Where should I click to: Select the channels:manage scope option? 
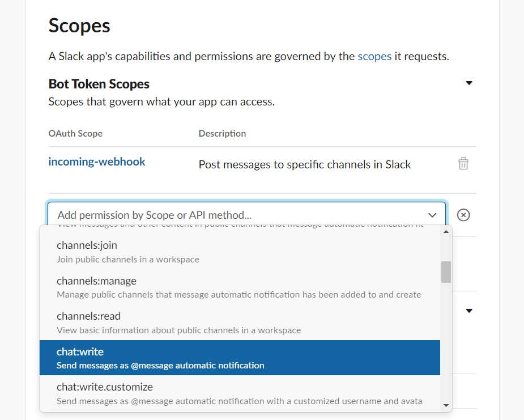click(240, 287)
